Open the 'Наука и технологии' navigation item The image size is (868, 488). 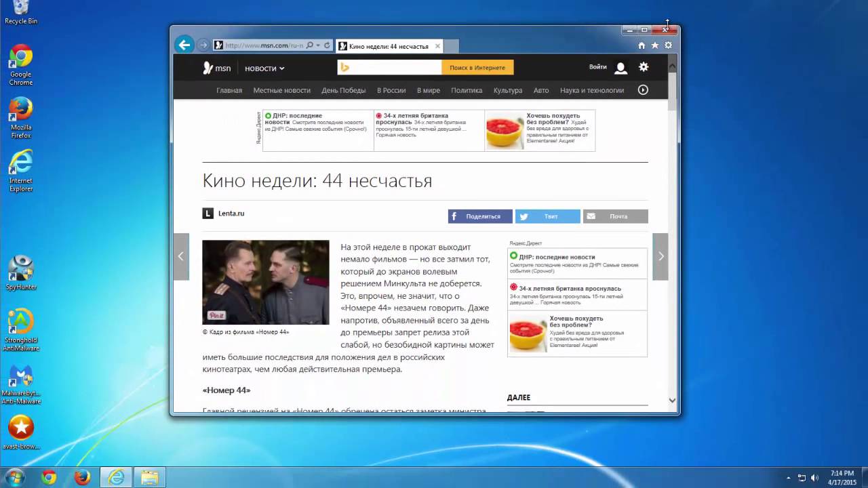[592, 90]
